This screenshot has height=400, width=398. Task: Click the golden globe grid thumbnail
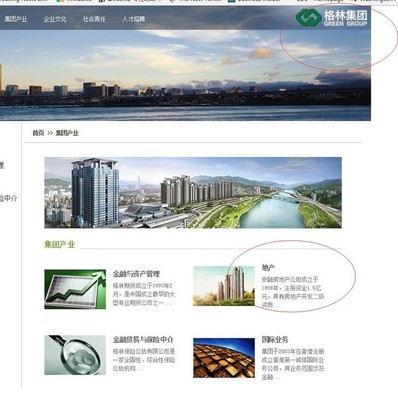[224, 358]
